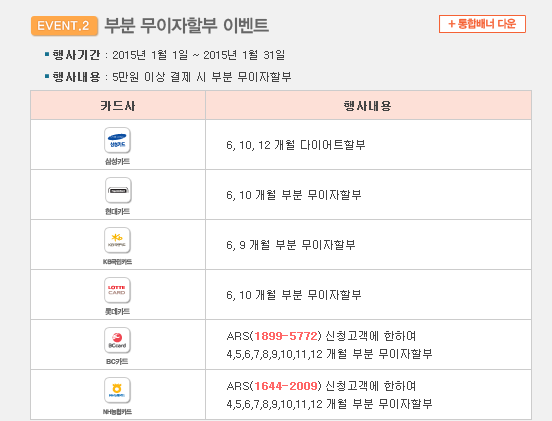The image size is (552, 421).
Task: Click the KB국민카드 logo icon
Action: click(118, 240)
